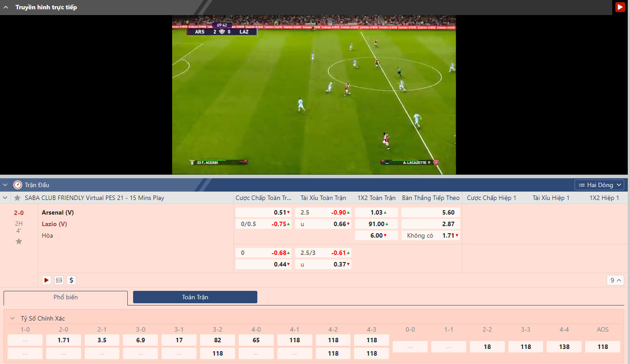Click the 2-0 live score text
Screen dimensions: 630x364
coord(19,213)
